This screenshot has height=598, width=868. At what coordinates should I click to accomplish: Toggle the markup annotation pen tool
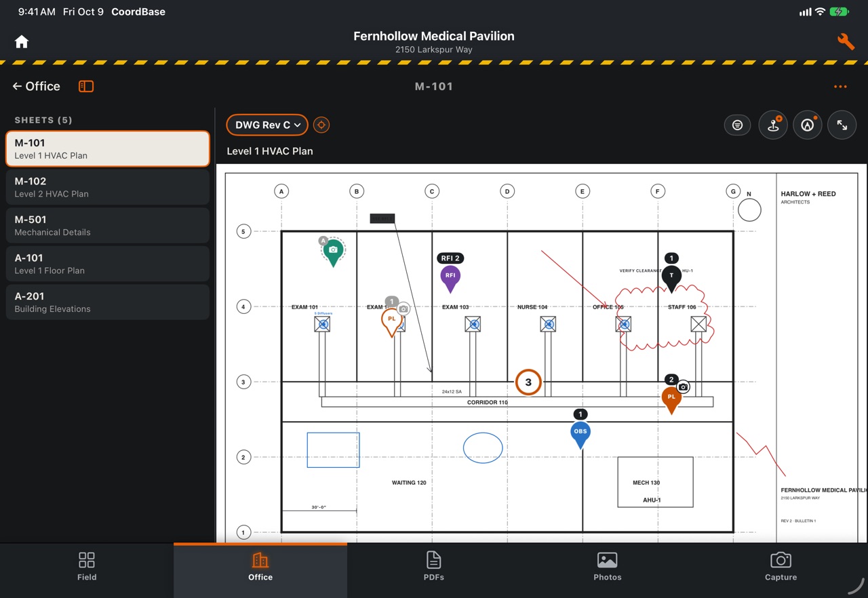click(x=807, y=125)
